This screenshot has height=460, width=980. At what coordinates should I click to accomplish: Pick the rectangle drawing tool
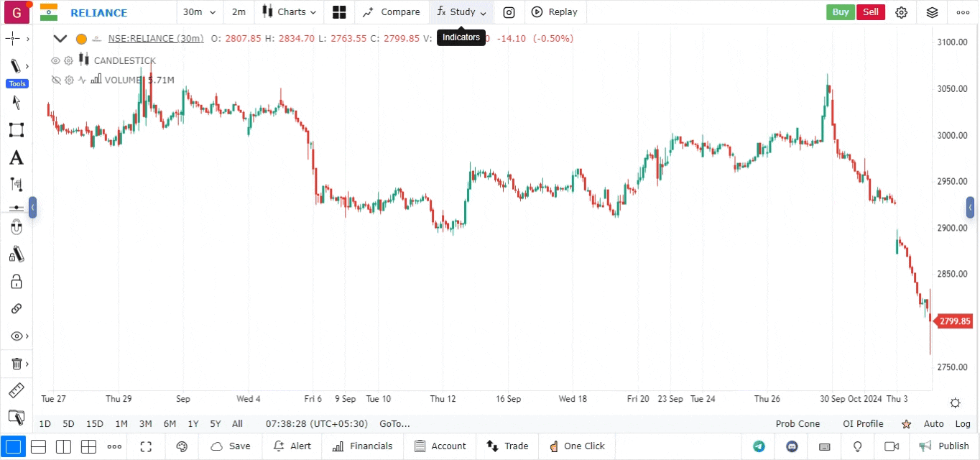click(17, 130)
